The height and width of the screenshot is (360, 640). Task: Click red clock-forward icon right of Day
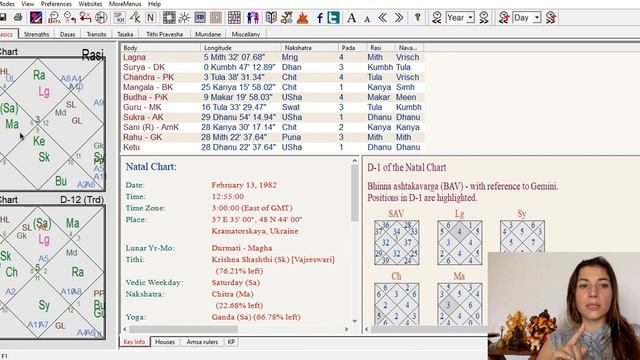coord(551,18)
